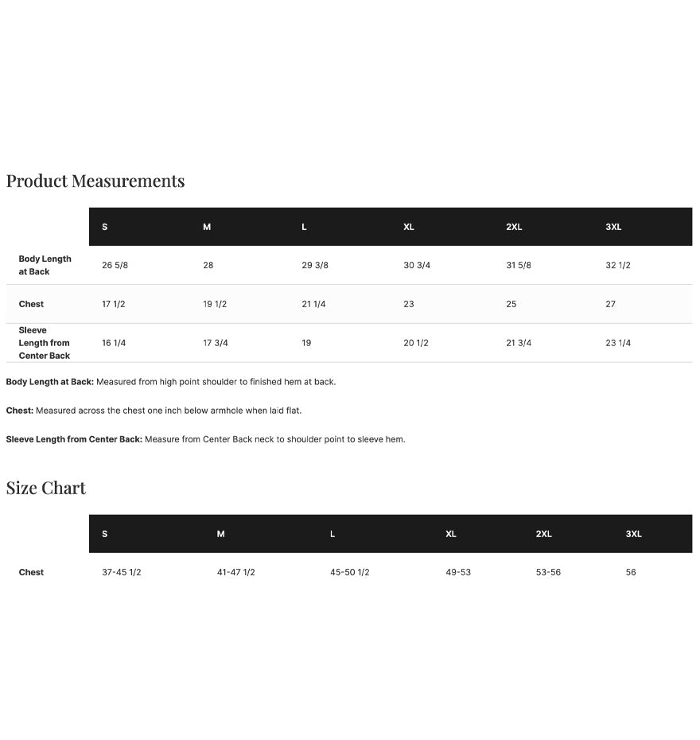Click the 23 1/4 sleeve length value
This screenshot has width=700, height=740.
618,343
